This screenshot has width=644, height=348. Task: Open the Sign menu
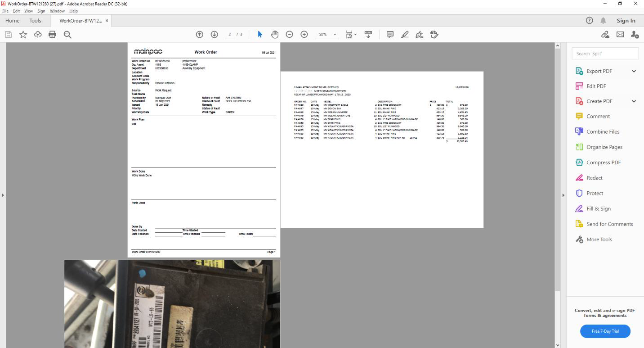click(x=41, y=11)
